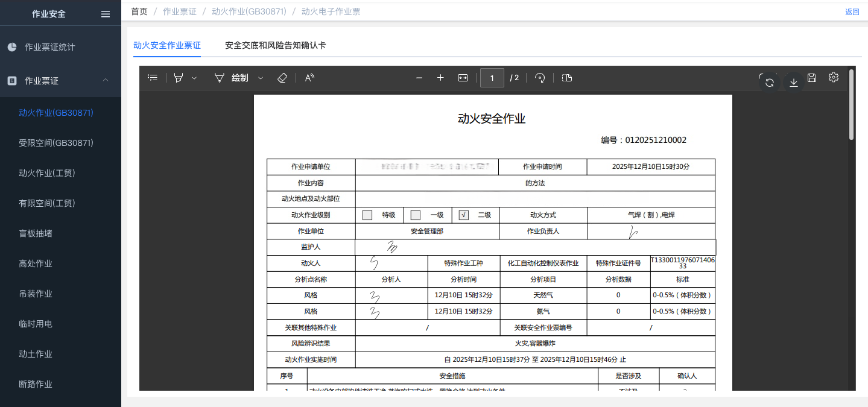Screen dimensions: 868x407
Task: Check the 一级 checkbox
Action: (416, 215)
